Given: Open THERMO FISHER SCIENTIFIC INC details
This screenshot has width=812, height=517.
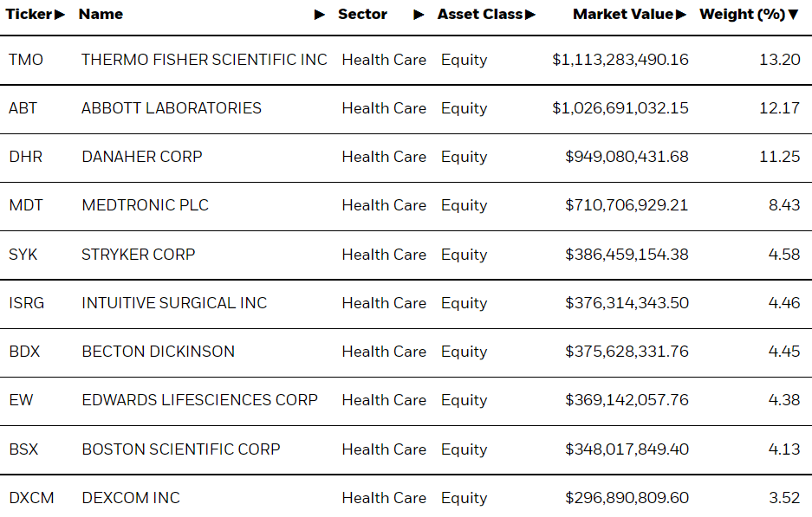Looking at the screenshot, I should pyautogui.click(x=204, y=60).
